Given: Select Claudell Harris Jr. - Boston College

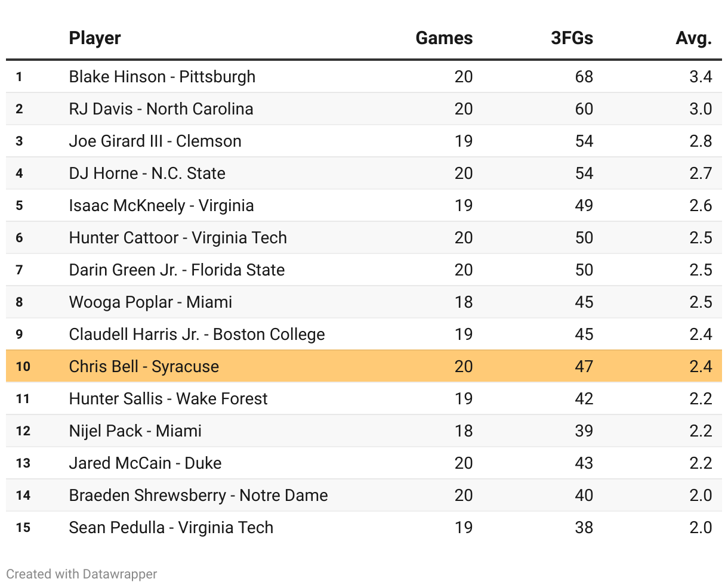Looking at the screenshot, I should [x=197, y=335].
